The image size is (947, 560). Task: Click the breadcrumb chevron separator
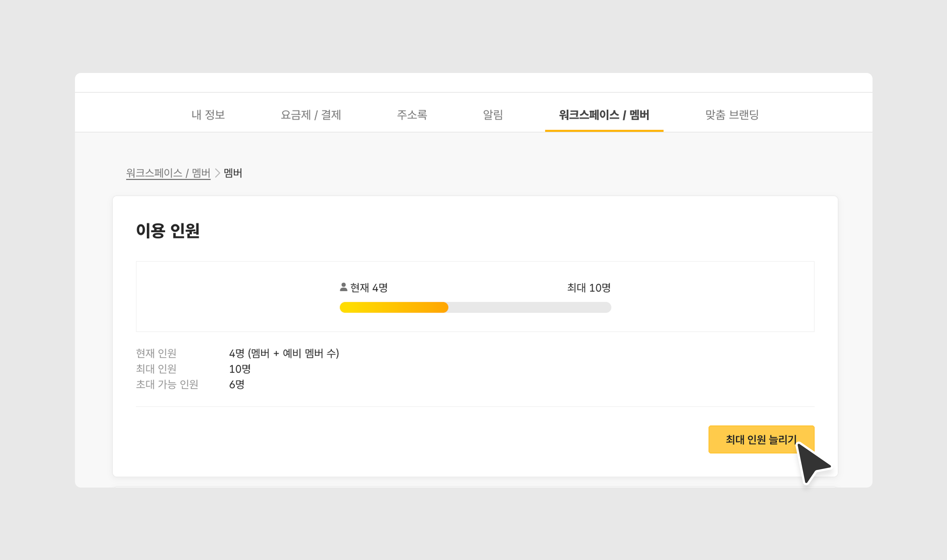[x=218, y=173]
